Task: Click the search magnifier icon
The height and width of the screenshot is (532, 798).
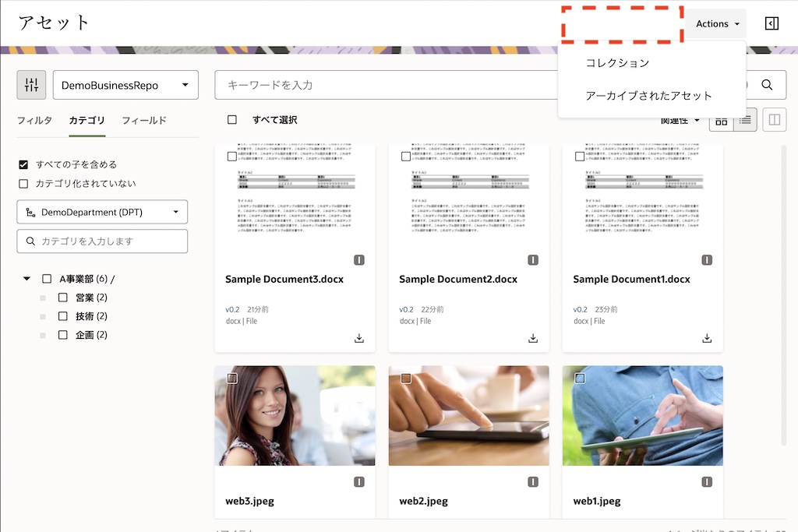Action: click(x=767, y=85)
